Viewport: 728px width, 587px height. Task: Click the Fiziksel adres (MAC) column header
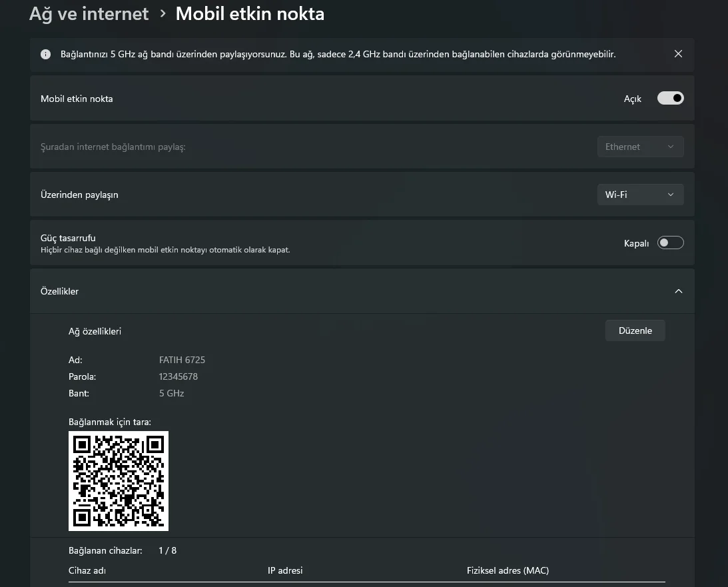click(508, 570)
